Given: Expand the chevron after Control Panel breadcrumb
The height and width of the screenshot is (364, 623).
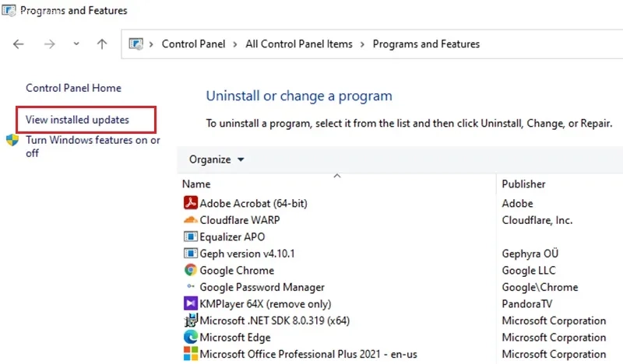Looking at the screenshot, I should pyautogui.click(x=235, y=44).
